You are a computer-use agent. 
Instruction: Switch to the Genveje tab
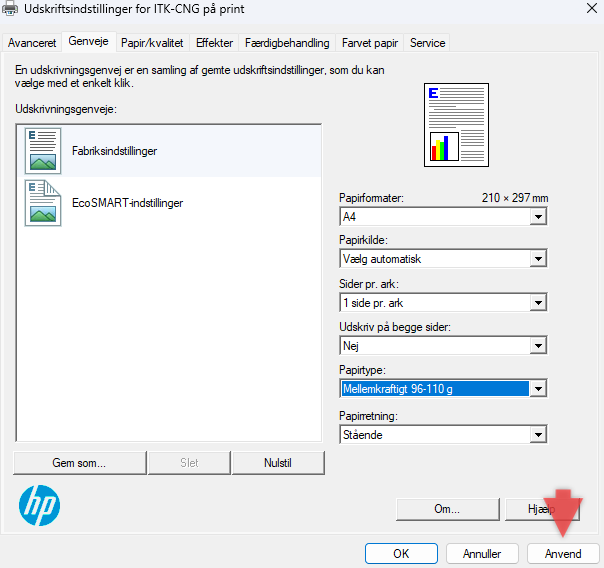(88, 41)
